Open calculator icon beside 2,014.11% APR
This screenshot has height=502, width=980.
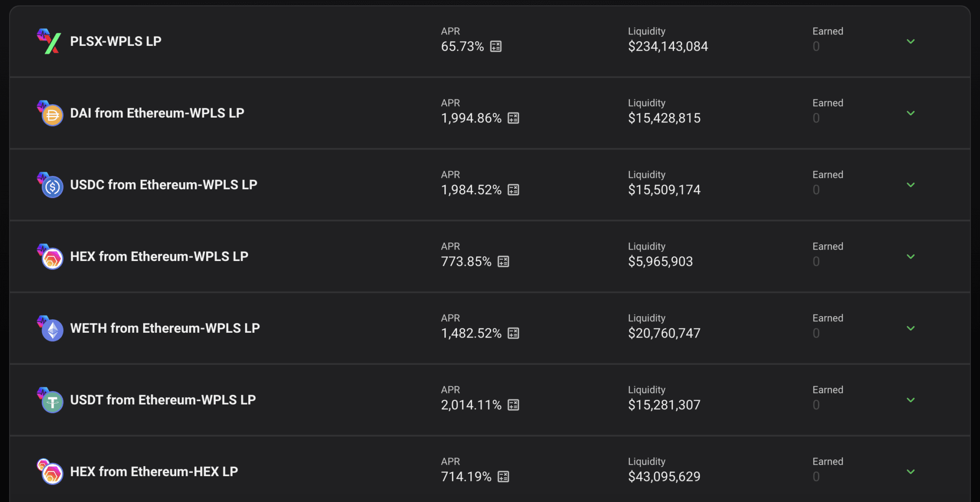pos(513,405)
